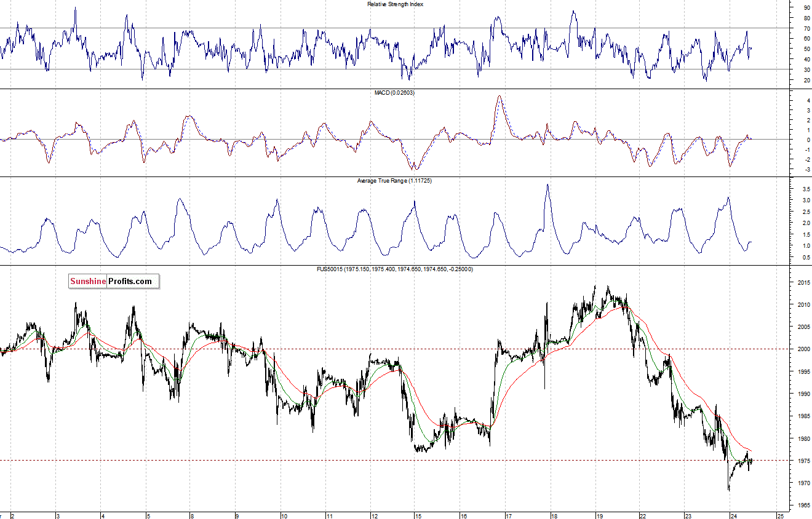812x519 pixels.
Task: Click date label 25 on time axis
Action: pos(779,516)
